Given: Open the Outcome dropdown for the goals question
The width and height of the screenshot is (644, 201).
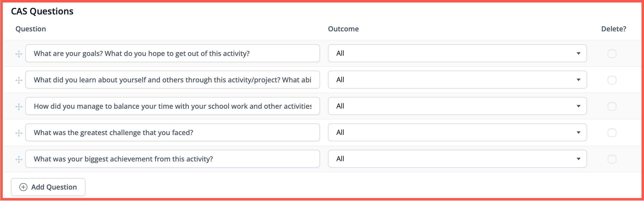Looking at the screenshot, I should (457, 53).
